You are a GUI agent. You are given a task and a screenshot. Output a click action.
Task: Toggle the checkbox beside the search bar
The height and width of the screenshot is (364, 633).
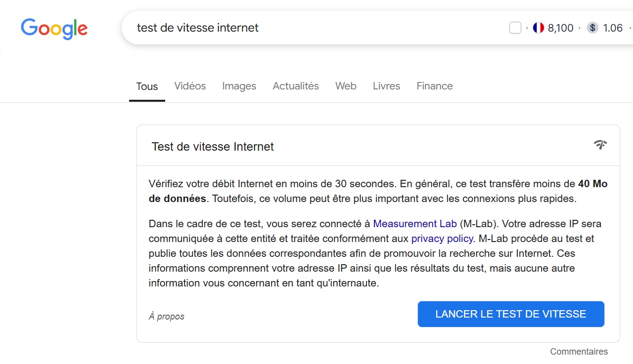[515, 27]
